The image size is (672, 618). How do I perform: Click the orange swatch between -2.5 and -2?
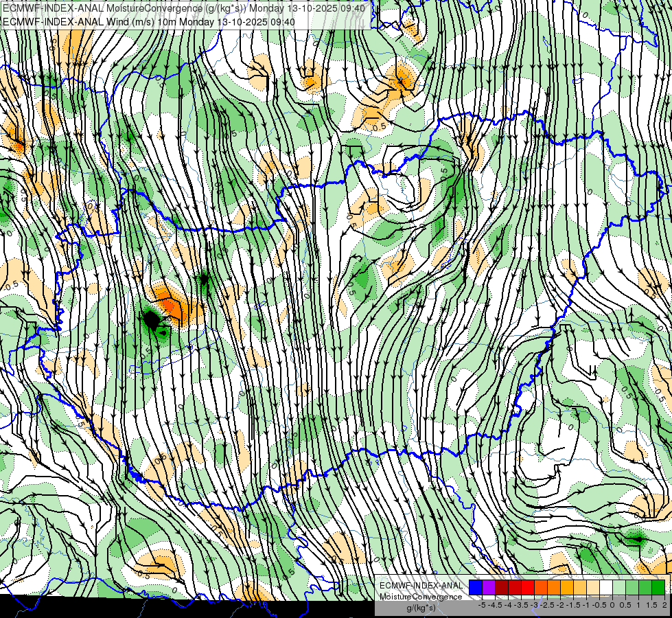pyautogui.click(x=554, y=587)
